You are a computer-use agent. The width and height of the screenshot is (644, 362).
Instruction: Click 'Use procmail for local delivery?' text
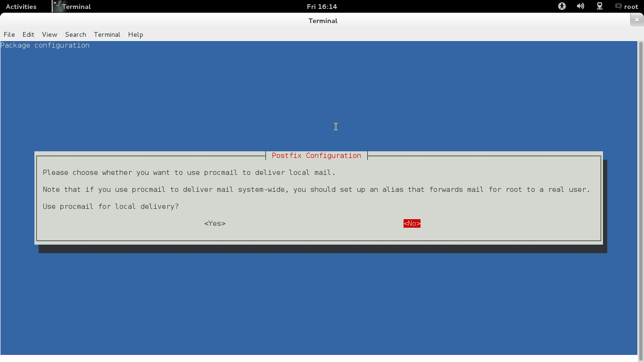click(111, 206)
